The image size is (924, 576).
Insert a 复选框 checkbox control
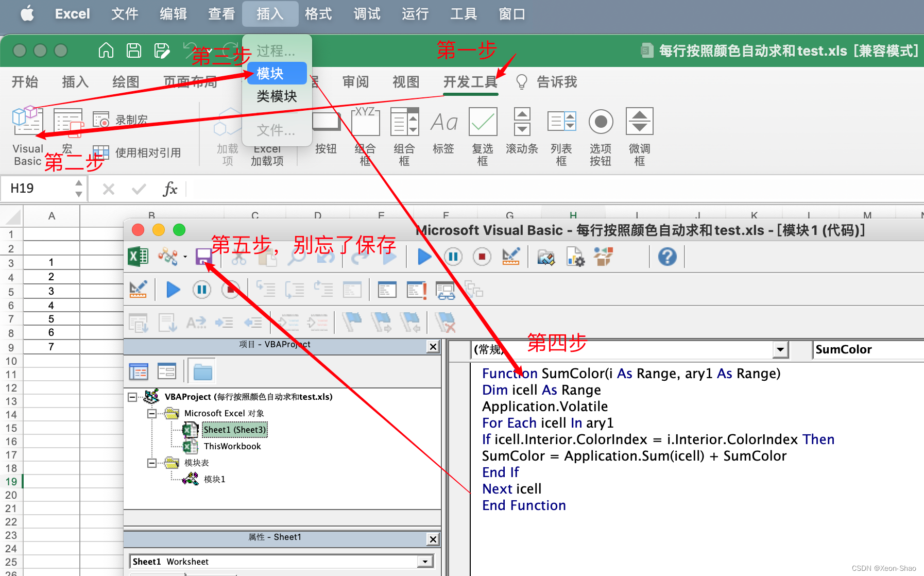[x=483, y=137]
